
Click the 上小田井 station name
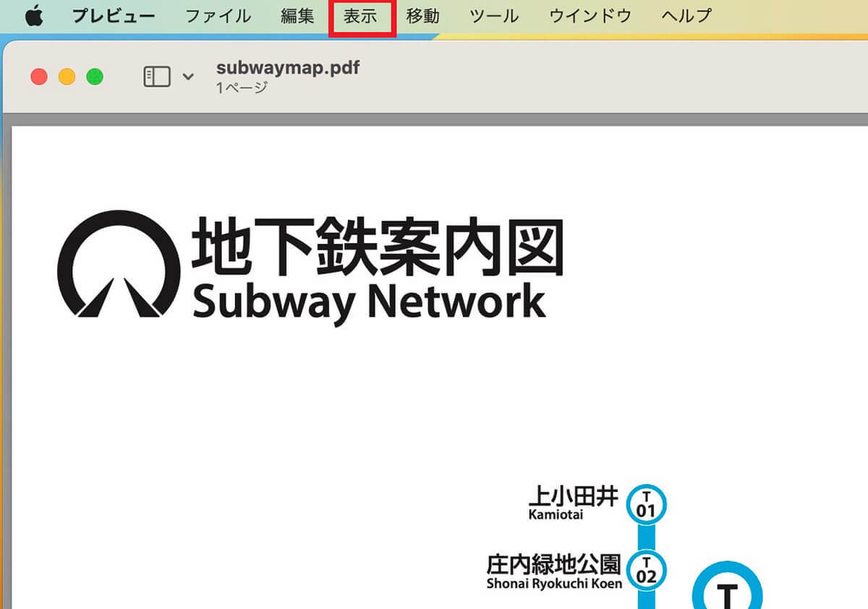[574, 497]
